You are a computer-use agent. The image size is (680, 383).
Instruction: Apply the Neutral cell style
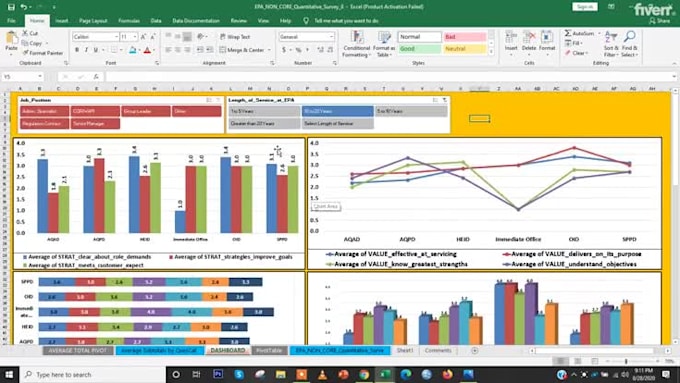[464, 49]
